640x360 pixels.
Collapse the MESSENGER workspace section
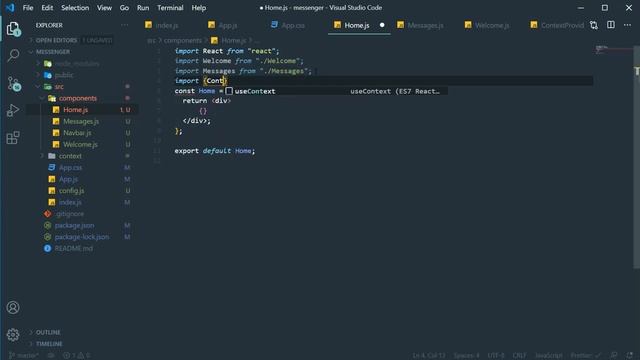(x=53, y=52)
